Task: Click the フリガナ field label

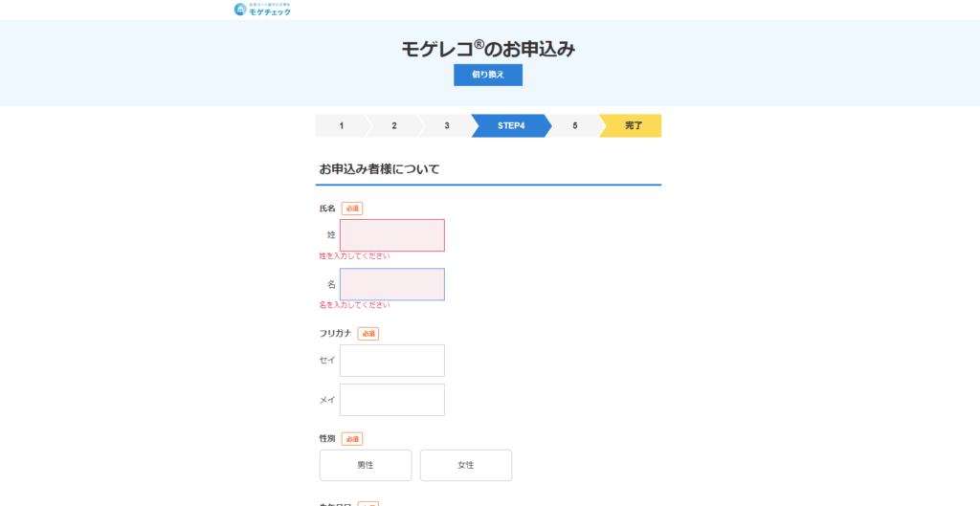Action: (336, 334)
